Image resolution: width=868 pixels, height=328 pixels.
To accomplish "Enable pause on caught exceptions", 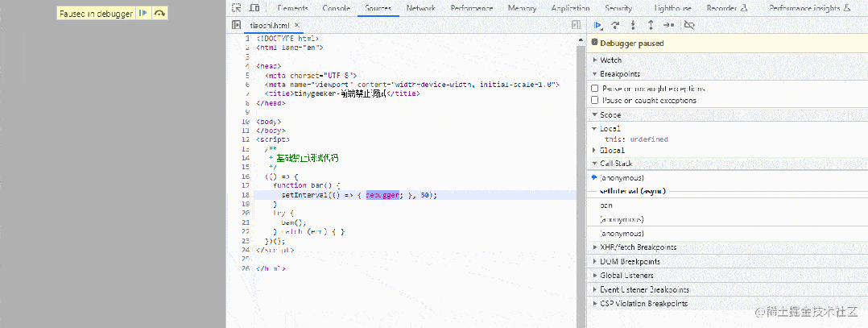I will 594,100.
